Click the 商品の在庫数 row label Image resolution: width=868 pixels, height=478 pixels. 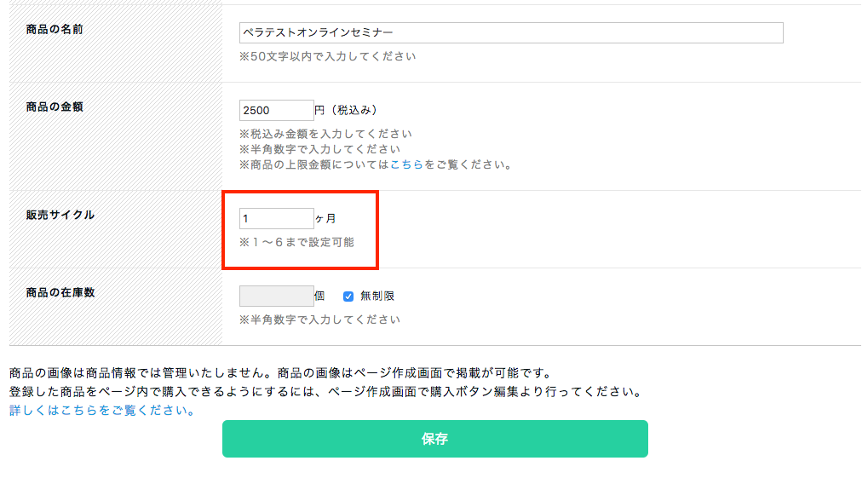coord(60,292)
